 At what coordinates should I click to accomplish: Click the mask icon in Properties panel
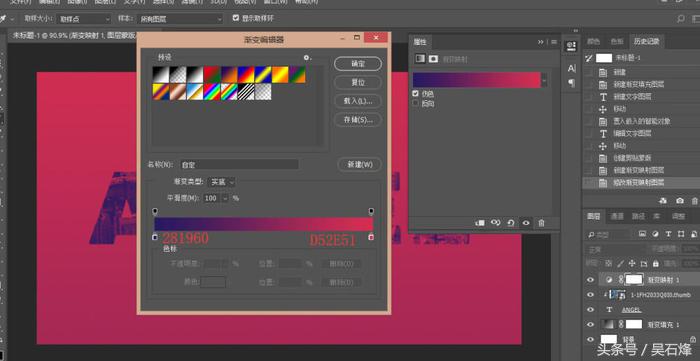click(x=433, y=59)
